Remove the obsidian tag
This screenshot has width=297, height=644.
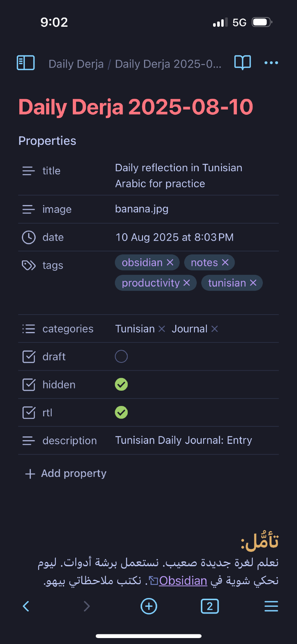pyautogui.click(x=170, y=263)
